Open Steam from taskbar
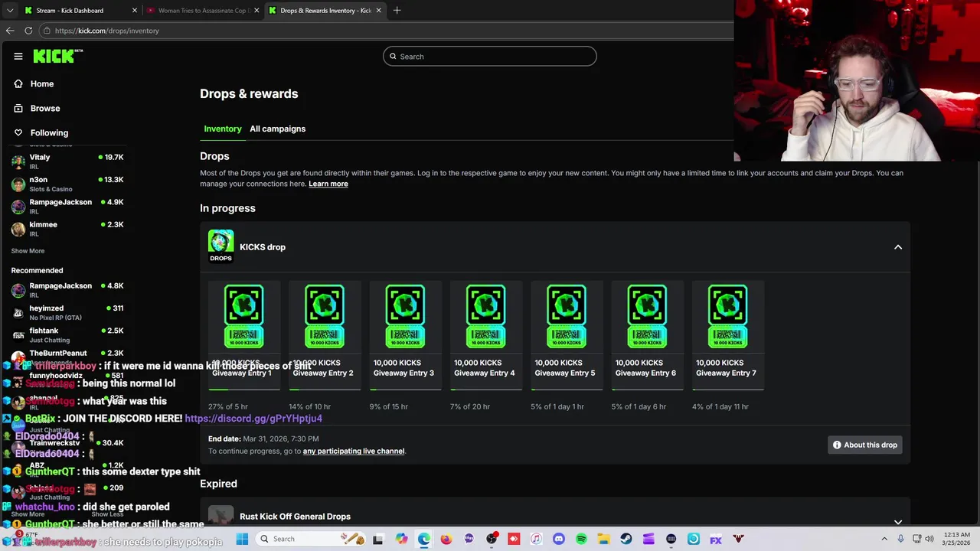 coord(626,539)
